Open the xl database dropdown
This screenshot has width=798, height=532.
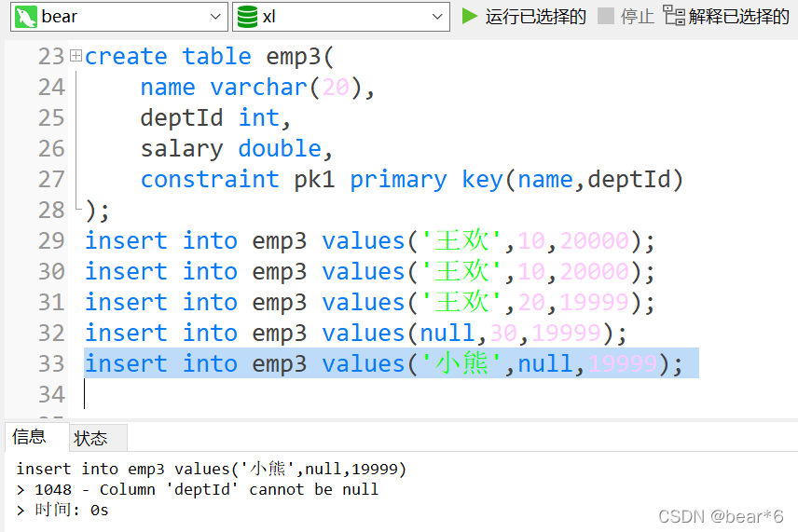(x=341, y=17)
